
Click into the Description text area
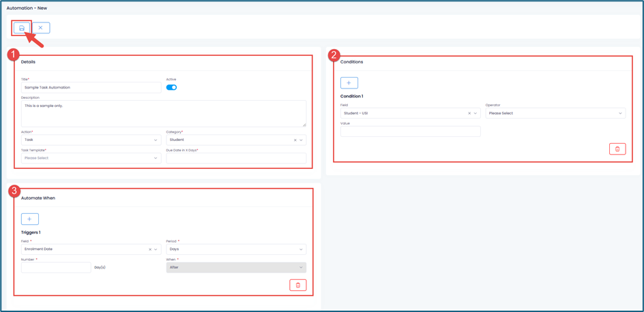(x=163, y=114)
